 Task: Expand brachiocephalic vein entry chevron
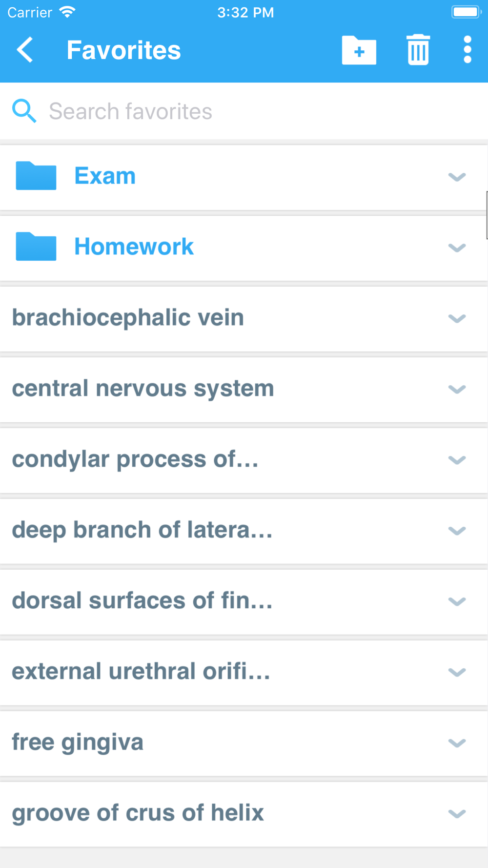tap(457, 318)
